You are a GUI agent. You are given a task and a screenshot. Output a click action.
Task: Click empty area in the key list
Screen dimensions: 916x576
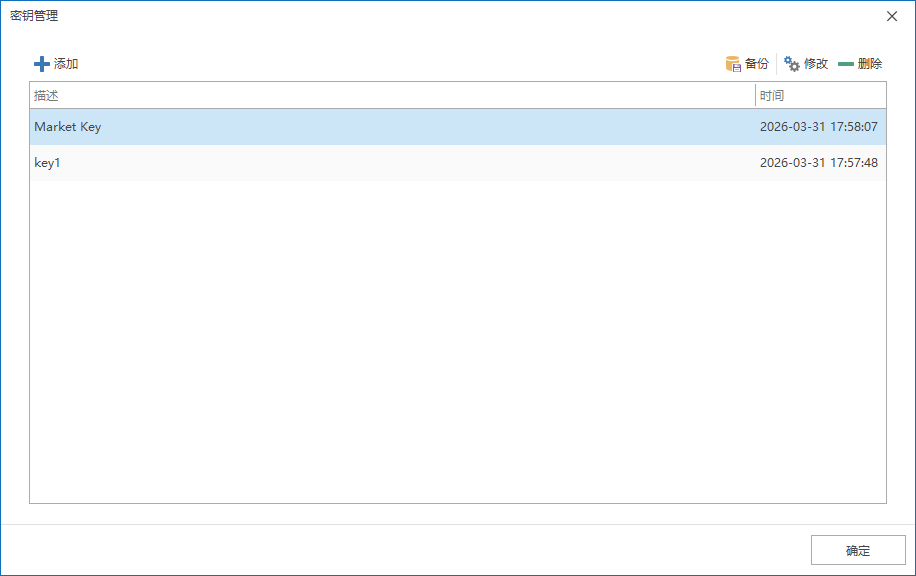pyautogui.click(x=457, y=340)
